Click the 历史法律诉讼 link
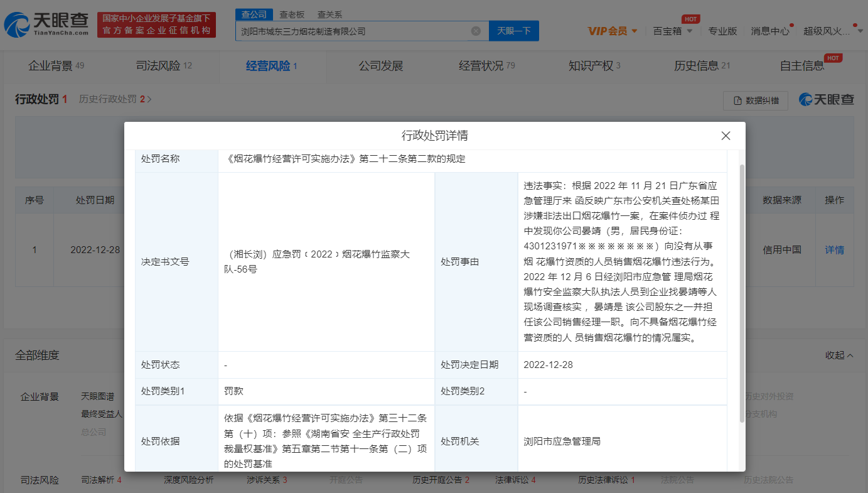 point(607,480)
